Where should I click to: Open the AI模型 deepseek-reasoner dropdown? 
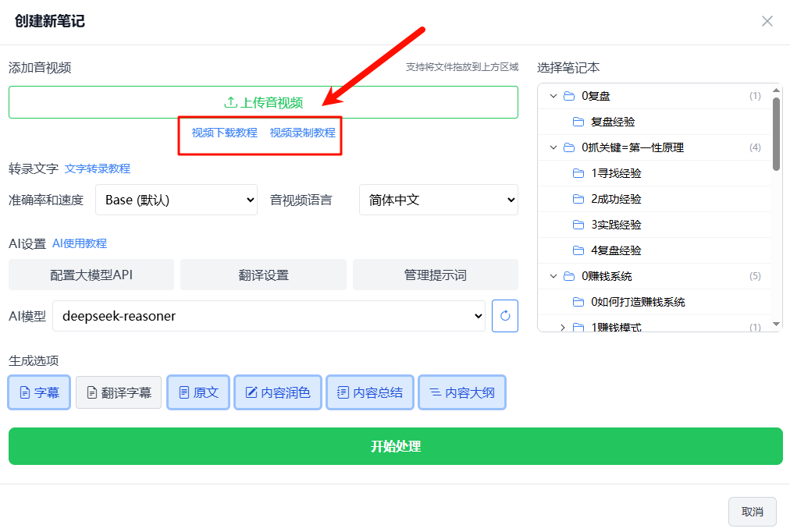[x=269, y=316]
